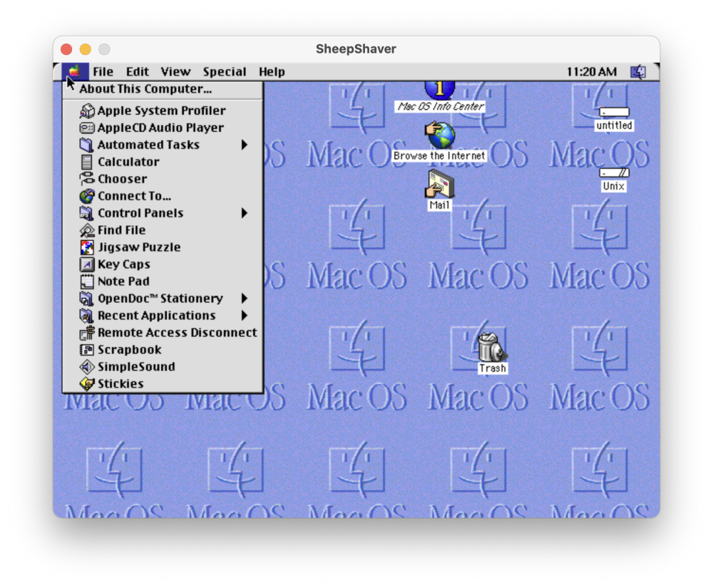Click the Apple menu logo in menu bar
Screen dimensions: 713x588
point(75,71)
